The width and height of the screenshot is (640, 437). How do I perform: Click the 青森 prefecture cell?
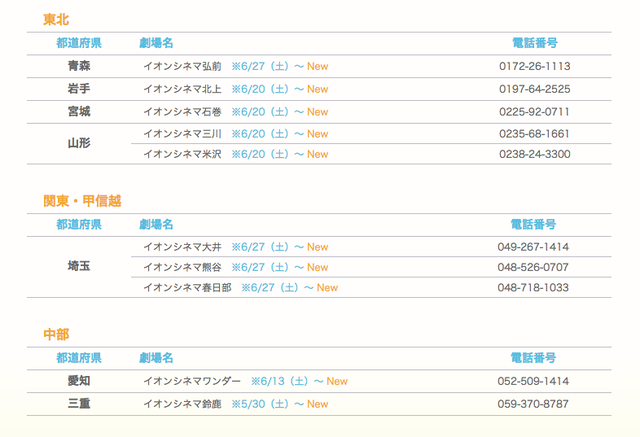(79, 66)
